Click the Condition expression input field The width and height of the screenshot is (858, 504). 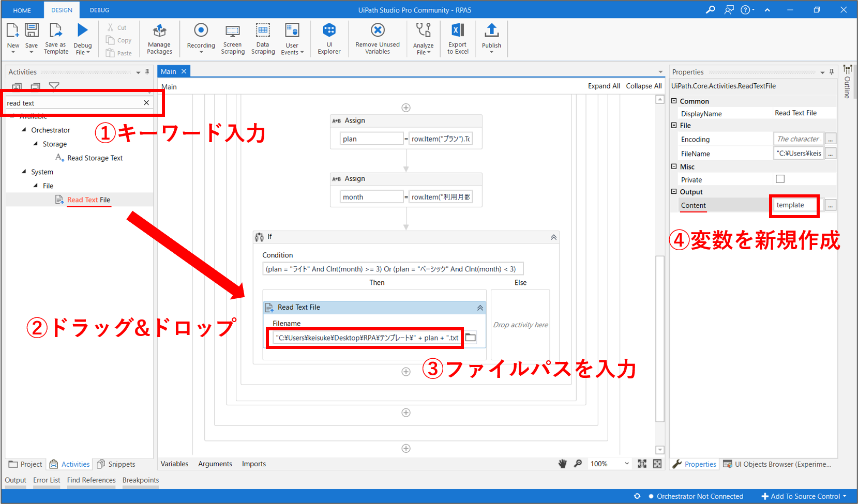pyautogui.click(x=393, y=269)
